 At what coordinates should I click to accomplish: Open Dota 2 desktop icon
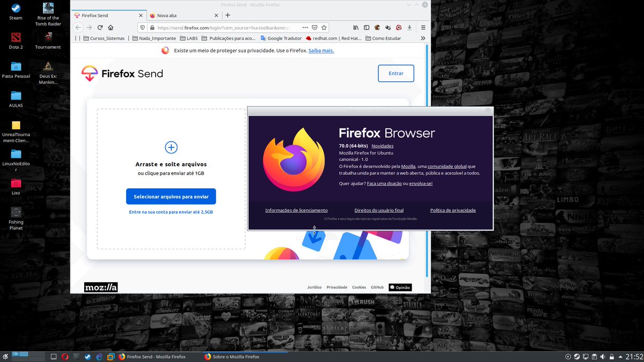(x=16, y=40)
